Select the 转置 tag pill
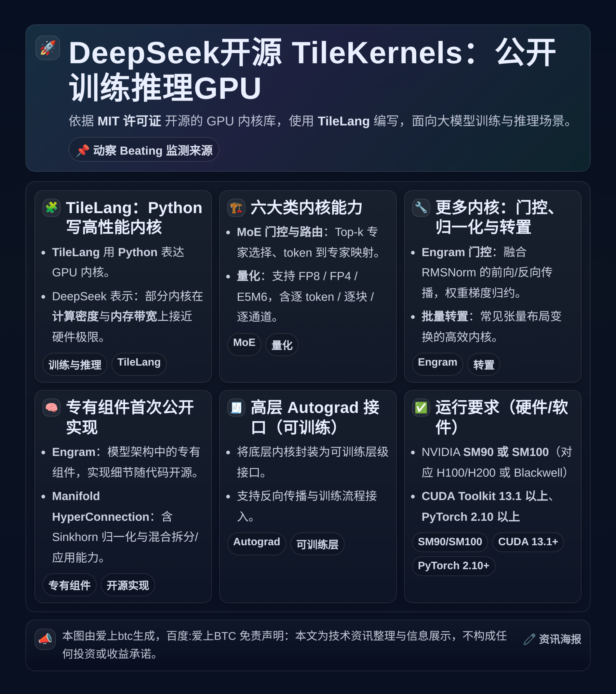This screenshot has width=616, height=694. [484, 364]
